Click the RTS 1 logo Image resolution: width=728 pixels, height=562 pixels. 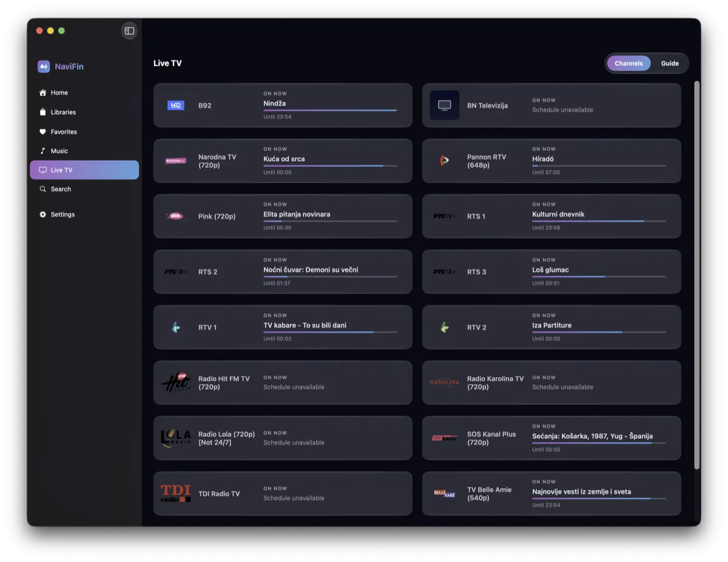445,216
